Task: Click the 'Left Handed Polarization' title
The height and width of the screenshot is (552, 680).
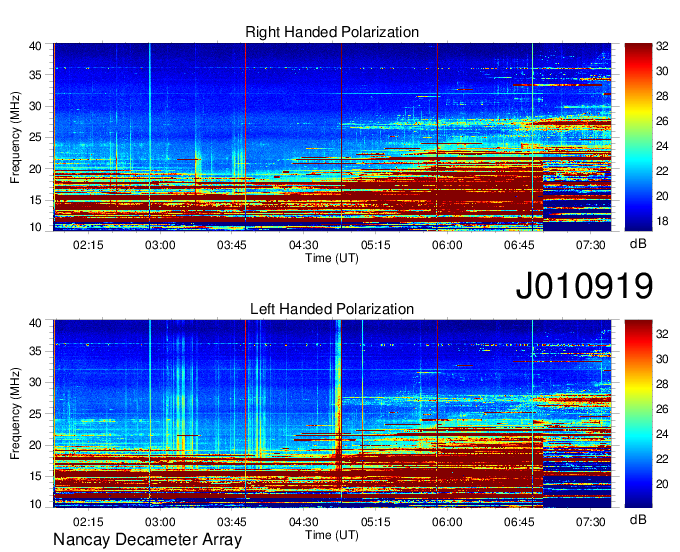Action: pos(332,309)
